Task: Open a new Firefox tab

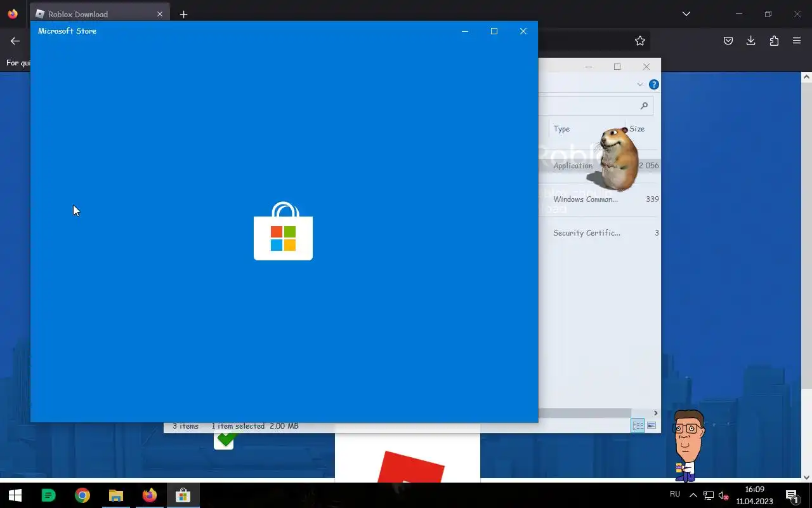Action: tap(183, 14)
